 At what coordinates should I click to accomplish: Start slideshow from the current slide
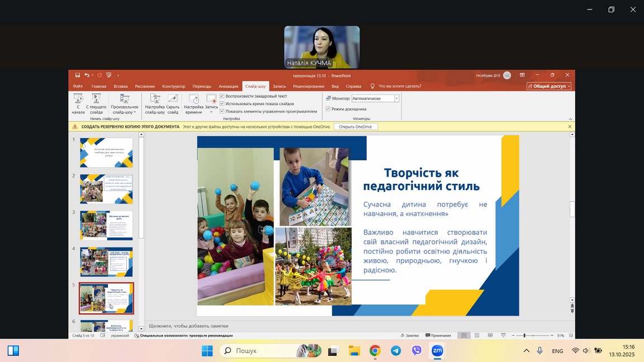96,103
